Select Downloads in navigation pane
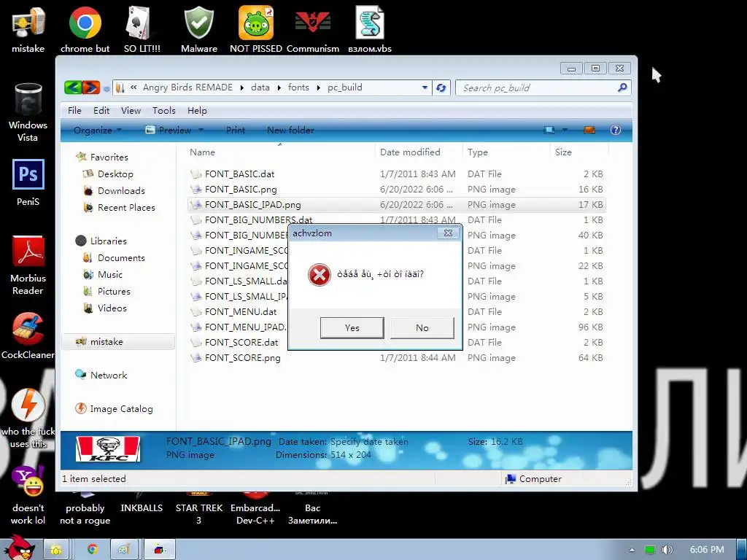Viewport: 747px width, 560px height. tap(121, 190)
